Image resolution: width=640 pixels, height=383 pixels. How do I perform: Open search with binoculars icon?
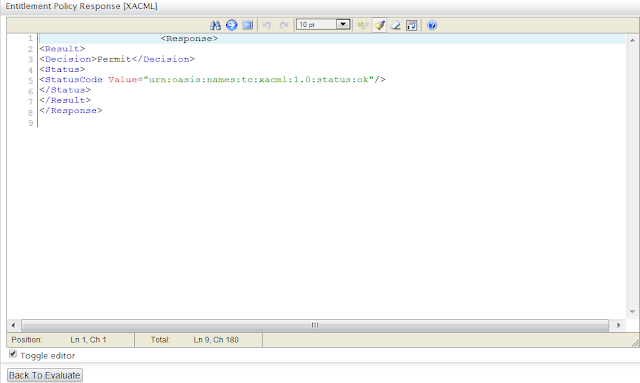coord(215,25)
